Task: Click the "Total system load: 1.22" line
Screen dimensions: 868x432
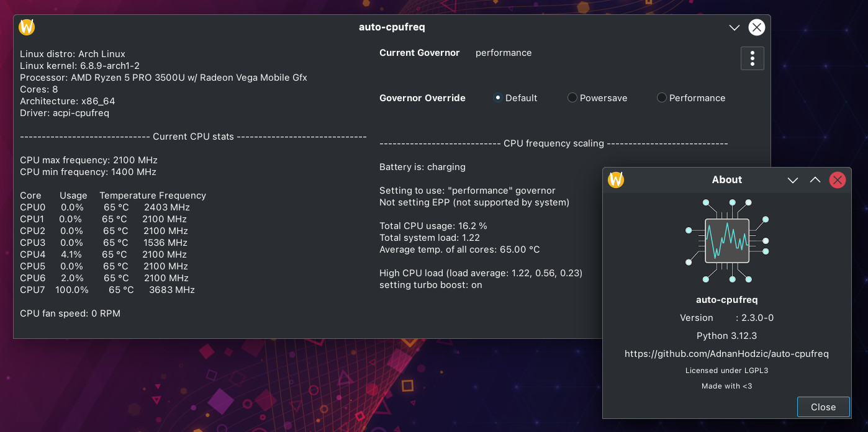Action: (430, 238)
